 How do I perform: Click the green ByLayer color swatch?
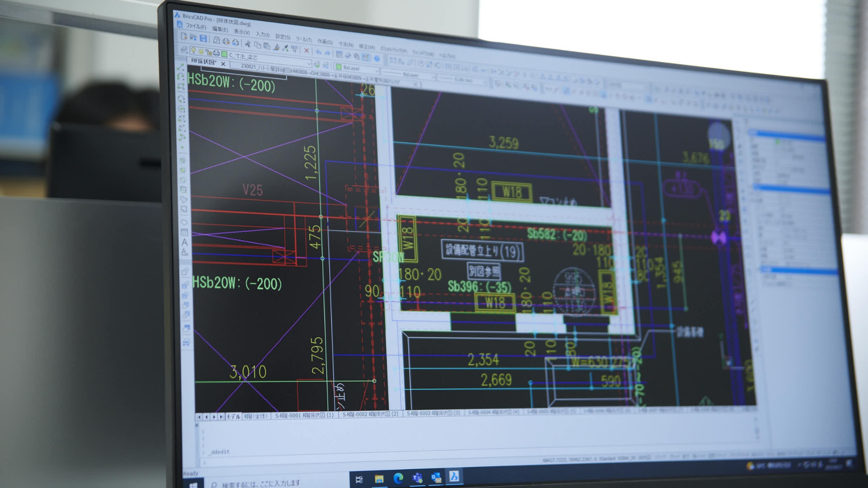pos(339,66)
